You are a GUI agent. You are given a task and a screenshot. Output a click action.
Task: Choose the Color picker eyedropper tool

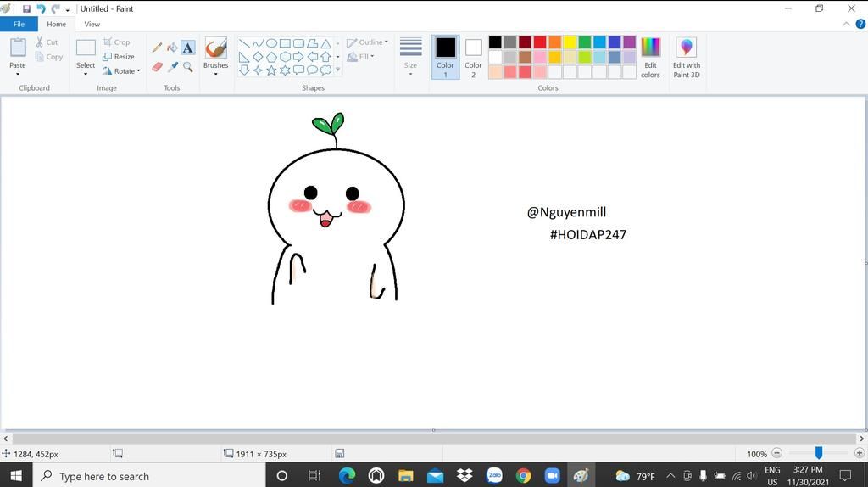click(172, 67)
